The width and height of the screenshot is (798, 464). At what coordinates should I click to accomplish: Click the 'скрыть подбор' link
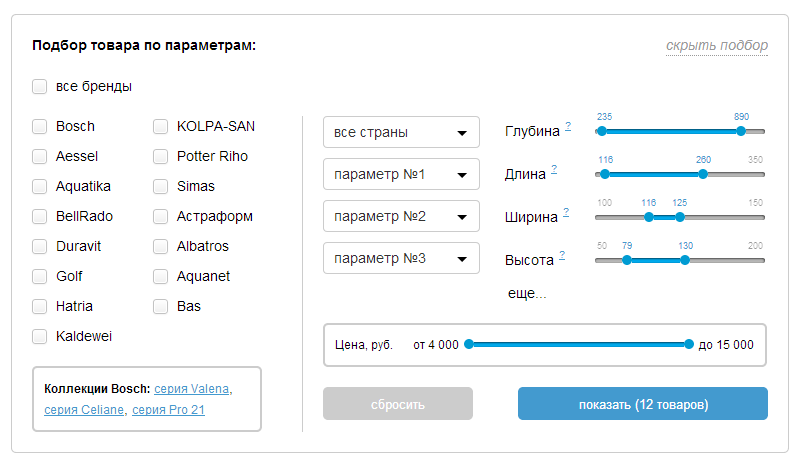[x=717, y=46]
